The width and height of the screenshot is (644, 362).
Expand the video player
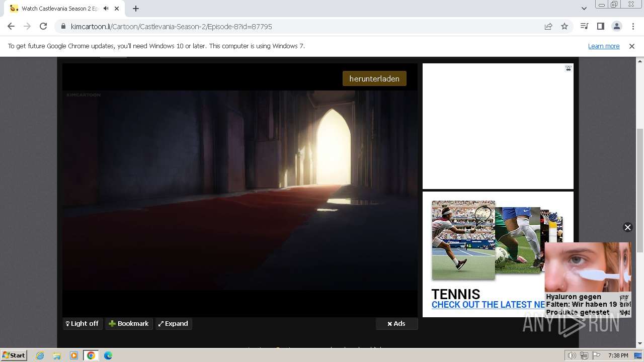coord(173,323)
